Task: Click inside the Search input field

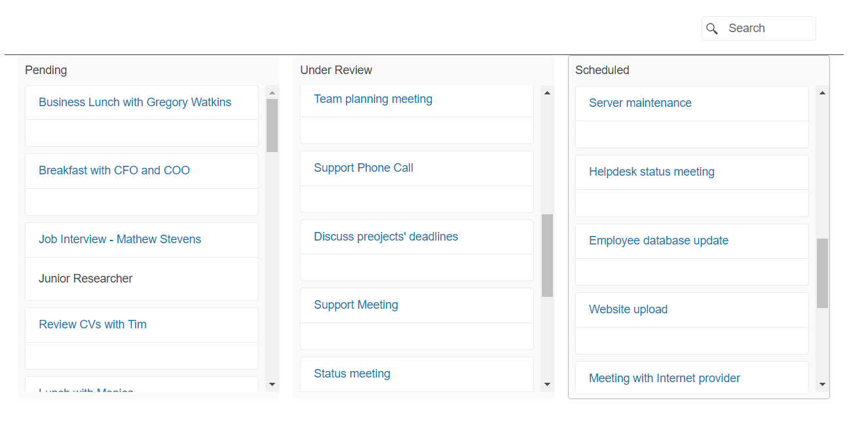Action: tap(766, 28)
